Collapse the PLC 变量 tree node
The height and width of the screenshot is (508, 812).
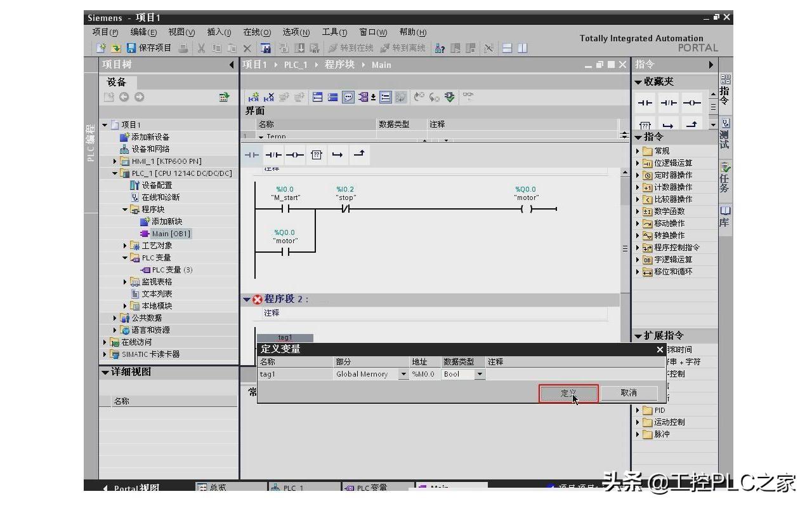(x=125, y=258)
